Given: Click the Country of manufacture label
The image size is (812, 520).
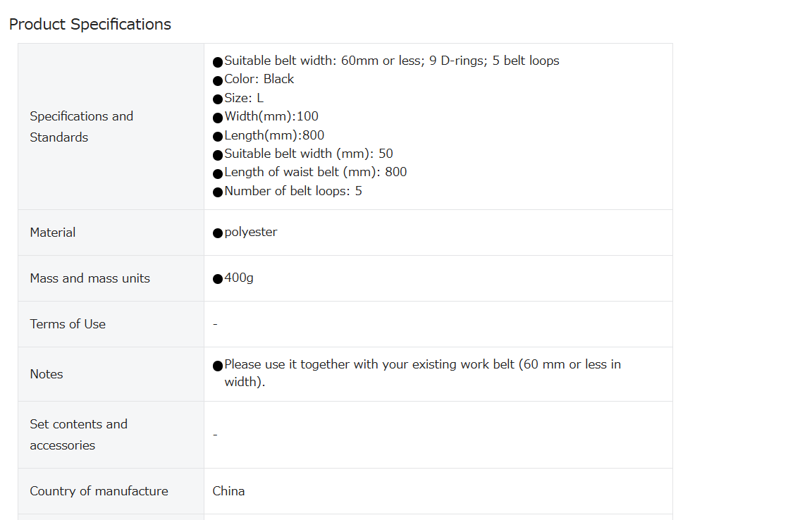Looking at the screenshot, I should pos(99,491).
